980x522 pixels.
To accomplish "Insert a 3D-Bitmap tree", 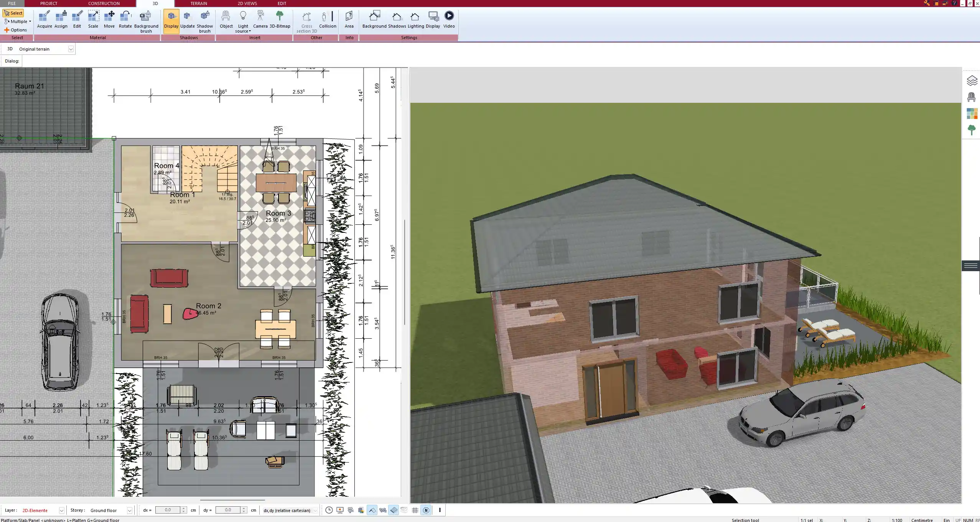I will (x=280, y=20).
